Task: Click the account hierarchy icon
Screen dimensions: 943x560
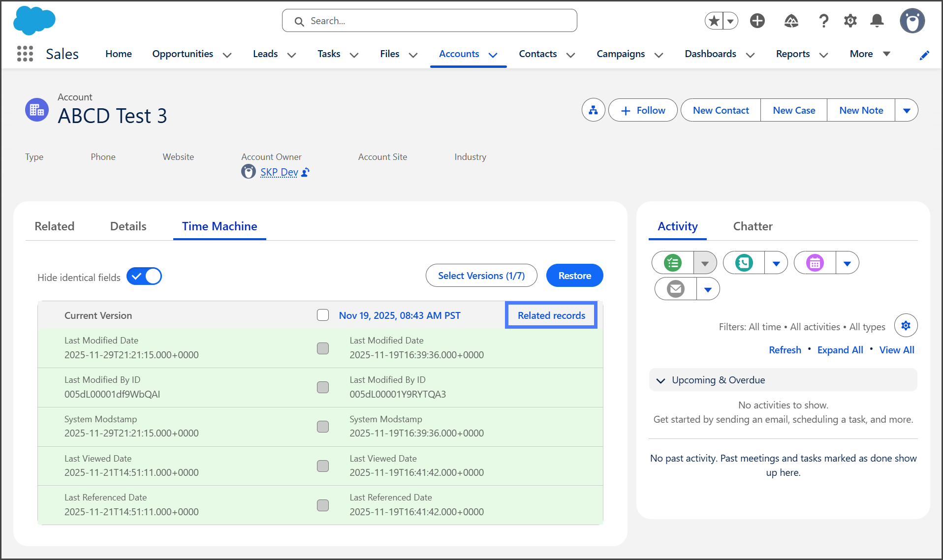Action: [x=593, y=110]
